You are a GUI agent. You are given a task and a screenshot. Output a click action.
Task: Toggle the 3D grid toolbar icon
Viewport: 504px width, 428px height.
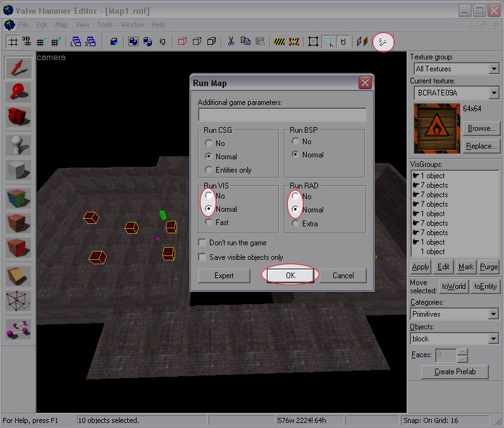click(x=27, y=42)
